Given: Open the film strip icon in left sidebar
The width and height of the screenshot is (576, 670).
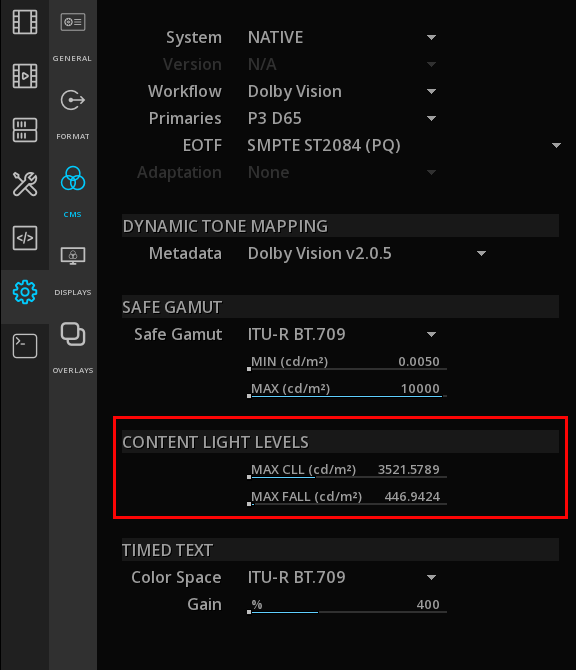Looking at the screenshot, I should [x=25, y=22].
